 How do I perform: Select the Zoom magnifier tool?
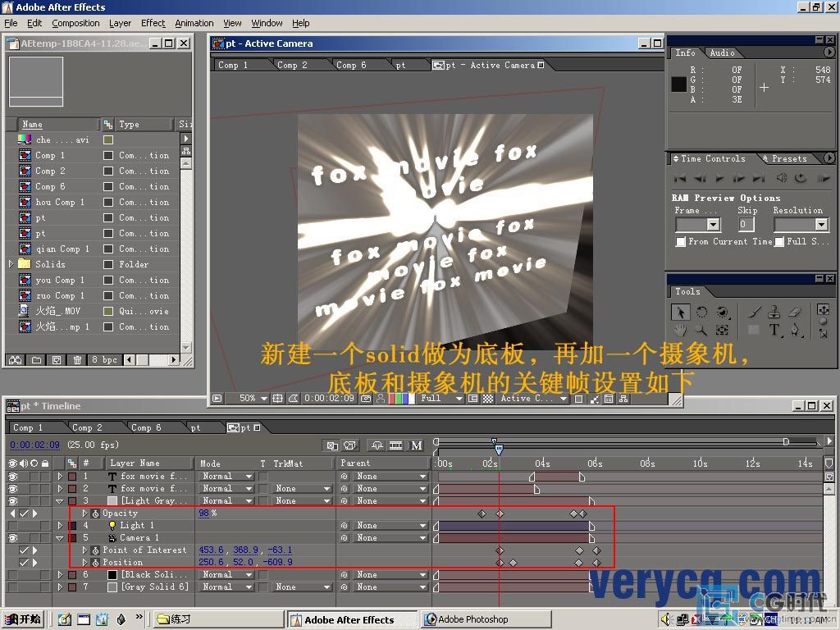click(701, 330)
